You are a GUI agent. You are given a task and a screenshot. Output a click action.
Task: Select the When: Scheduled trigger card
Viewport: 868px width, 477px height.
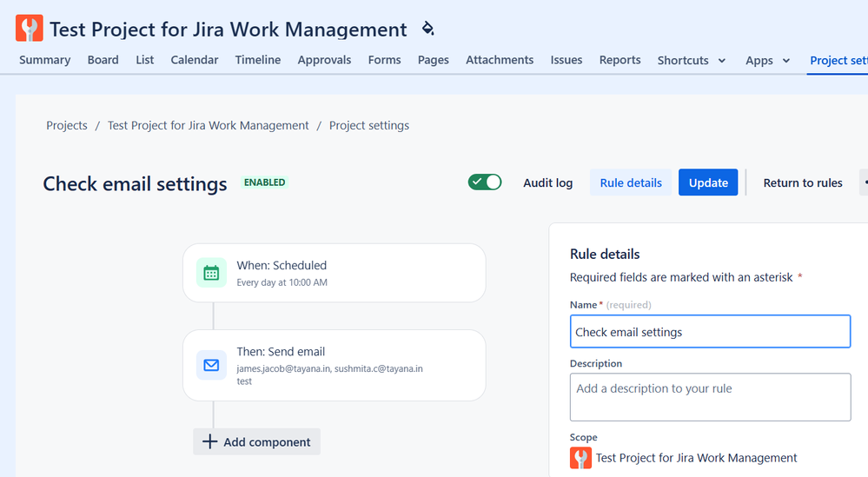(x=335, y=273)
